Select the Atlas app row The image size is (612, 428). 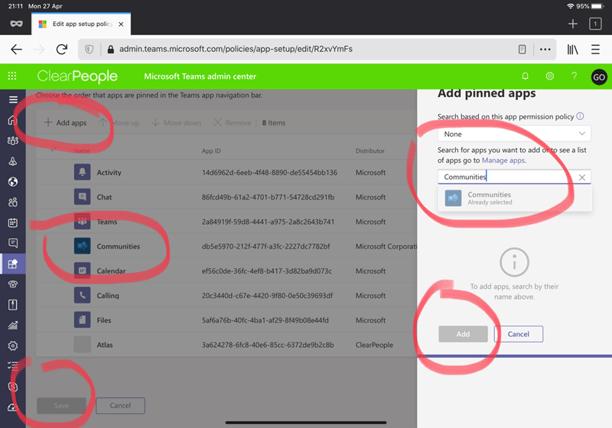pyautogui.click(x=226, y=345)
